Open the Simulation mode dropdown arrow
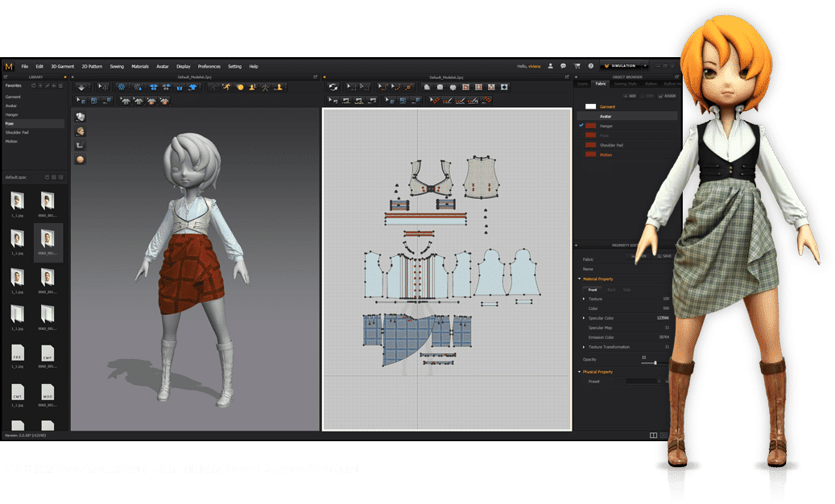The image size is (835, 504). 646,66
